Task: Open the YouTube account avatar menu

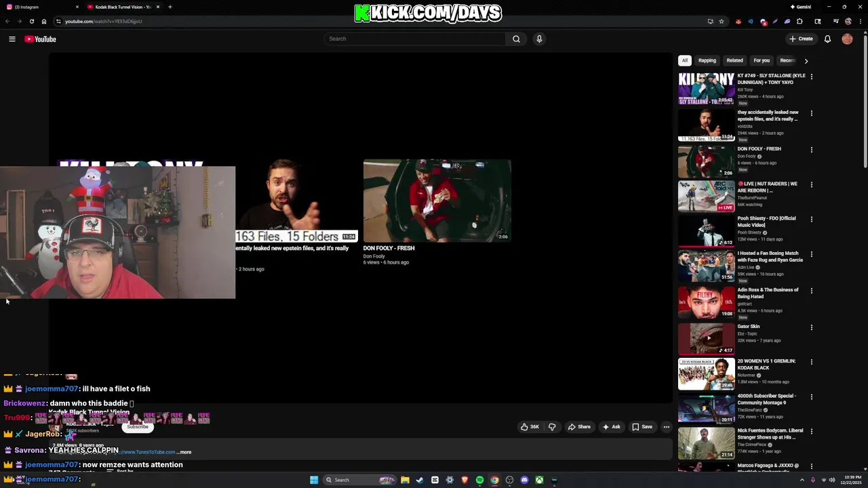Action: coord(847,39)
